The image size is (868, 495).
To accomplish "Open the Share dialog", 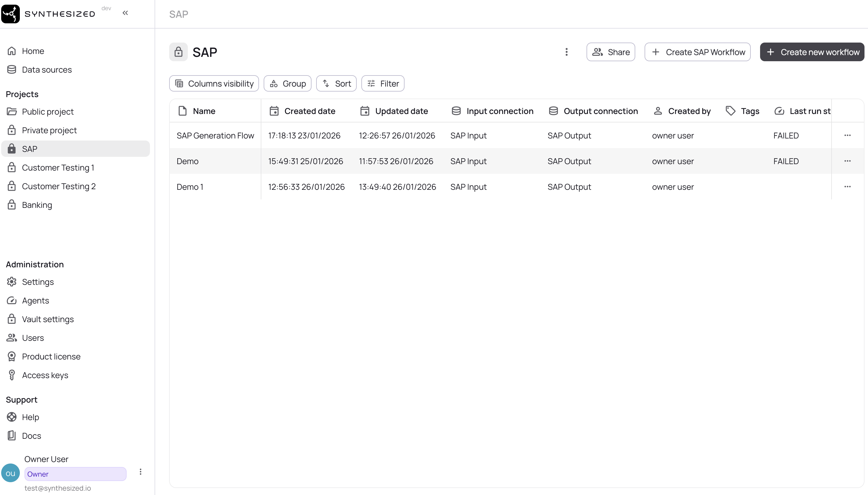I will coord(610,52).
